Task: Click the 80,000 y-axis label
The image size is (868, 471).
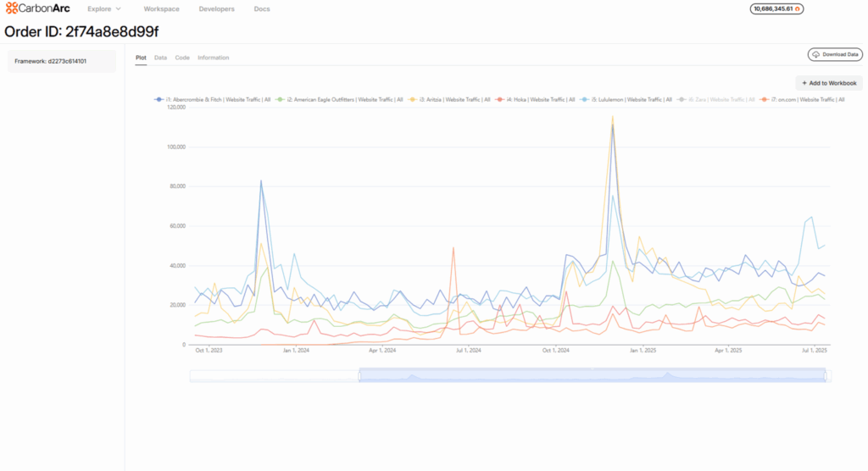Action: 178,186
